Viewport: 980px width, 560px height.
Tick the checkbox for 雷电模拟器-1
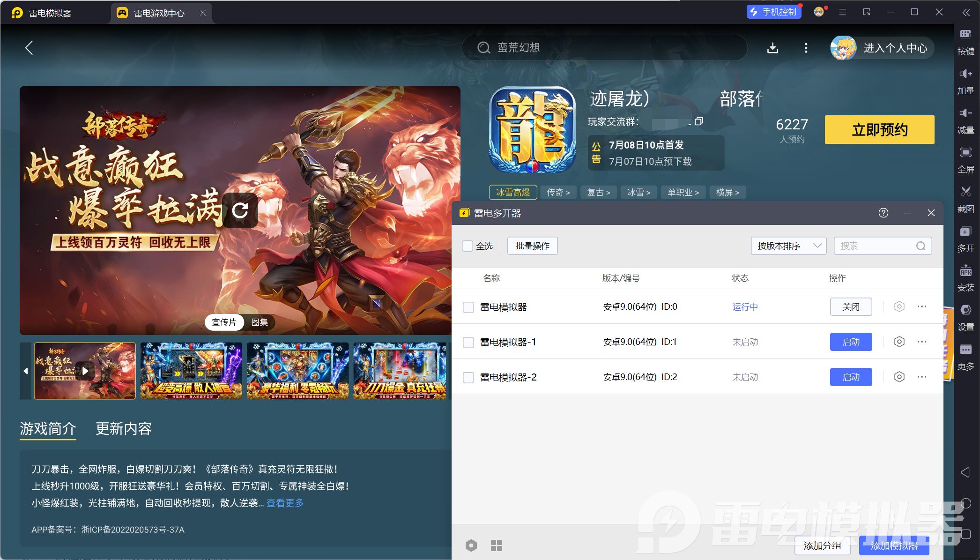click(x=468, y=343)
